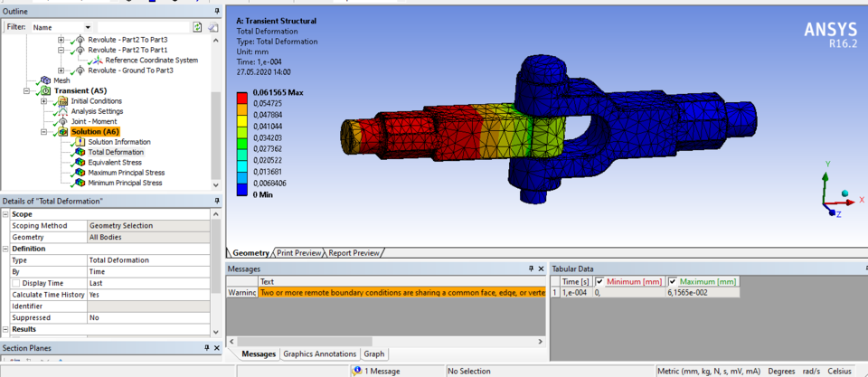The width and height of the screenshot is (868, 377).
Task: Click the Minimum Principal Stress result icon
Action: [80, 183]
